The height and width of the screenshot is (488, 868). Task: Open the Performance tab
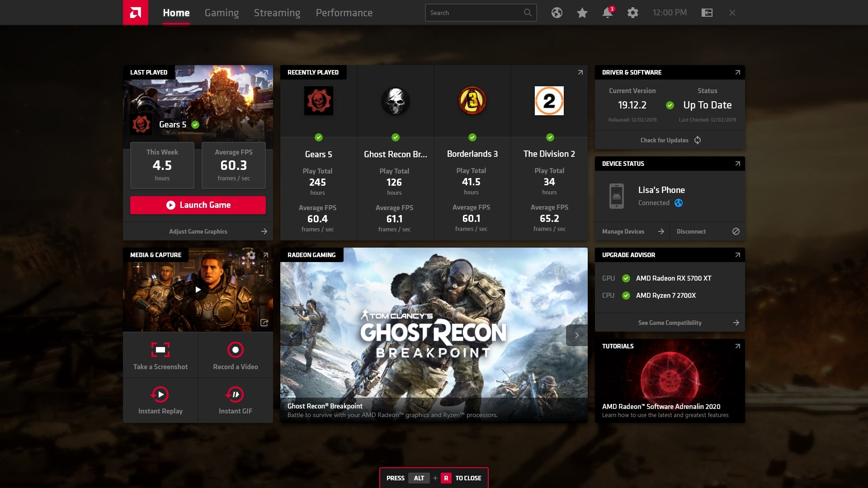tap(344, 13)
